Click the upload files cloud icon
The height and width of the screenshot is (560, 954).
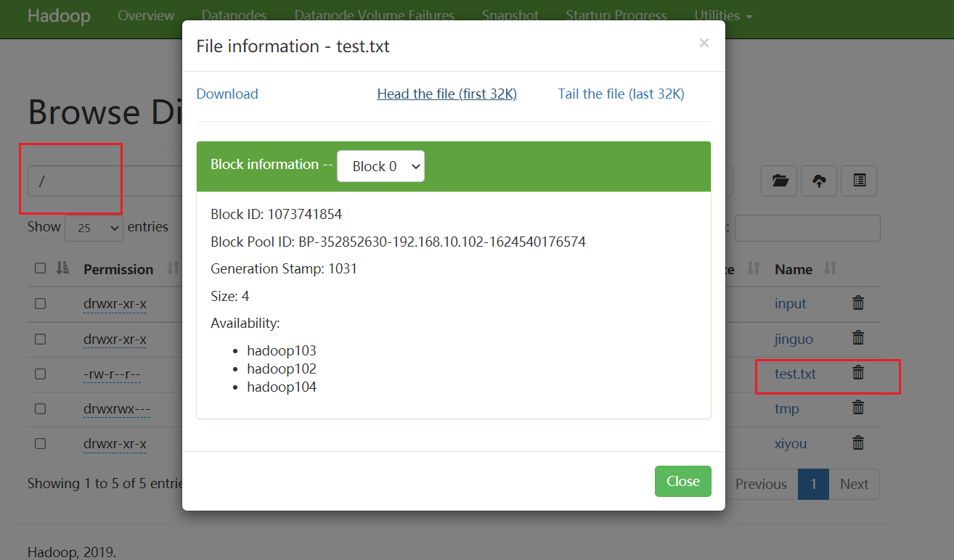coord(819,181)
